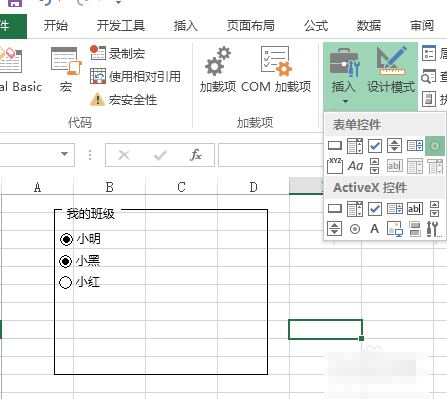Collapse the 插入 controls dropdown
Viewport: 447px width, 399px height.
click(x=345, y=76)
